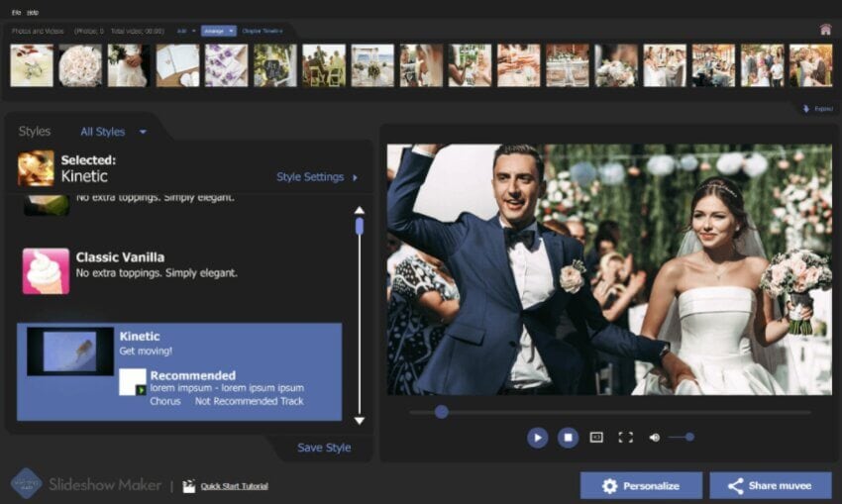Select the Kinetic style preview thumbnail
The height and width of the screenshot is (504, 842).
[70, 352]
